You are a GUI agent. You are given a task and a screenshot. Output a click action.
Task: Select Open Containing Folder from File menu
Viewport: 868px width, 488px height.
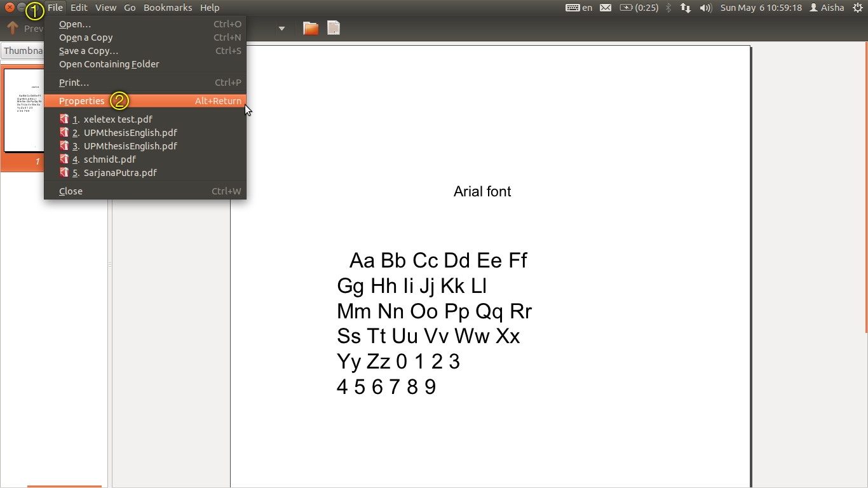point(109,64)
